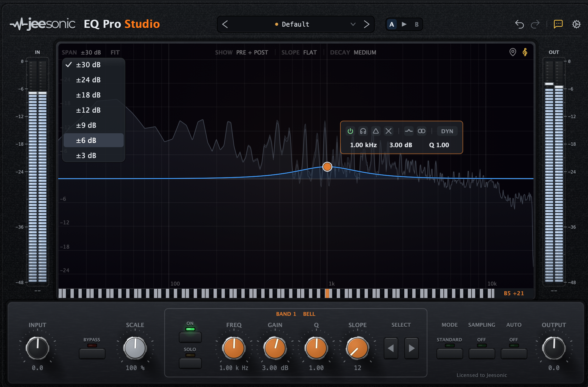Open the BELL filter type selector

pos(309,314)
